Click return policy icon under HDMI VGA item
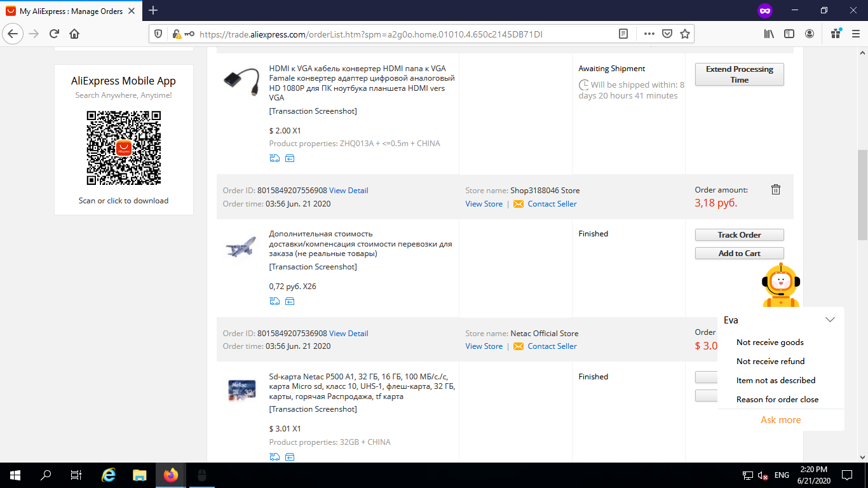 [x=290, y=159]
